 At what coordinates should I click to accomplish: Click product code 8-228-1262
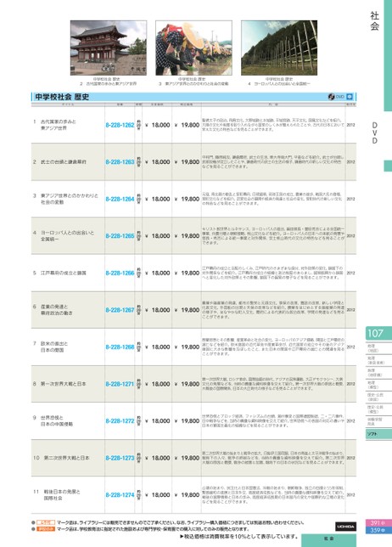coord(120,125)
